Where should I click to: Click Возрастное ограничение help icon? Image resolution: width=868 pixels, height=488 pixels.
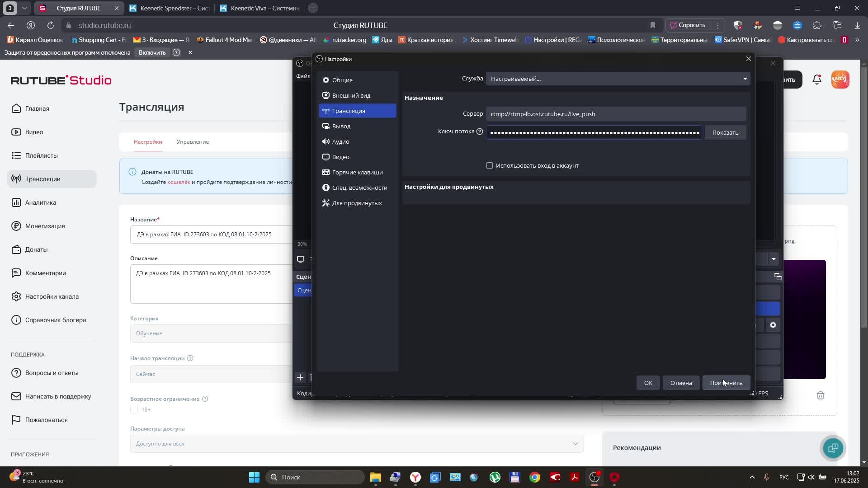(x=205, y=399)
